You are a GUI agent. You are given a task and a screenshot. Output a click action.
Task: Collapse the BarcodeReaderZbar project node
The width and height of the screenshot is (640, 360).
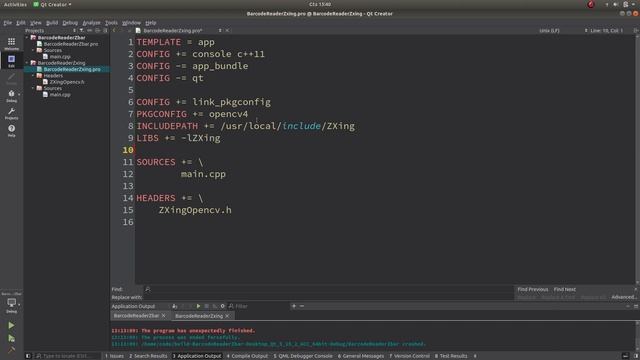tap(27, 38)
